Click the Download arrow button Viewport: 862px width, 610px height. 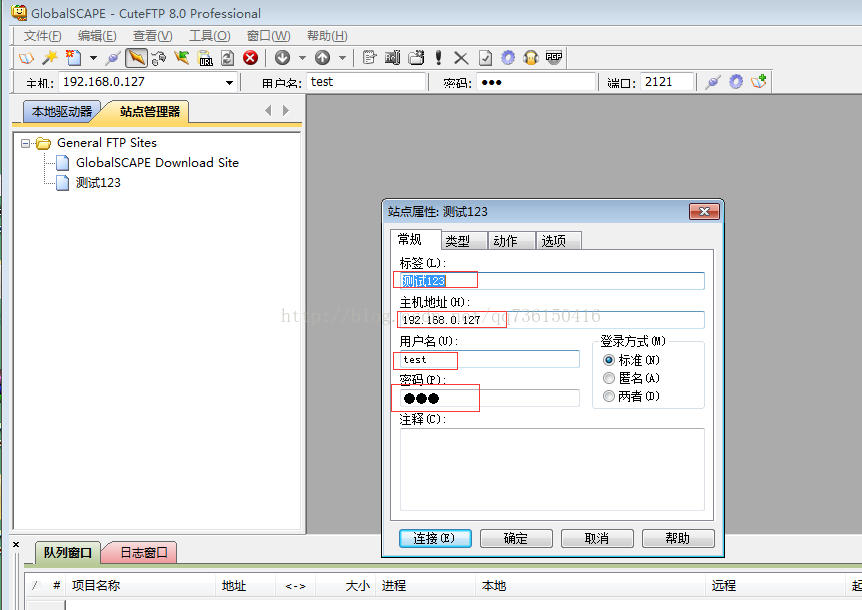[x=283, y=58]
